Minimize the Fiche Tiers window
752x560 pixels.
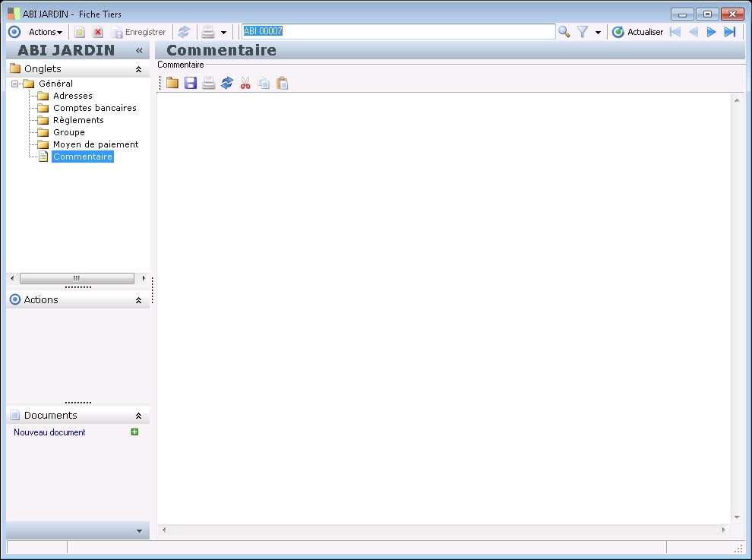pos(682,14)
